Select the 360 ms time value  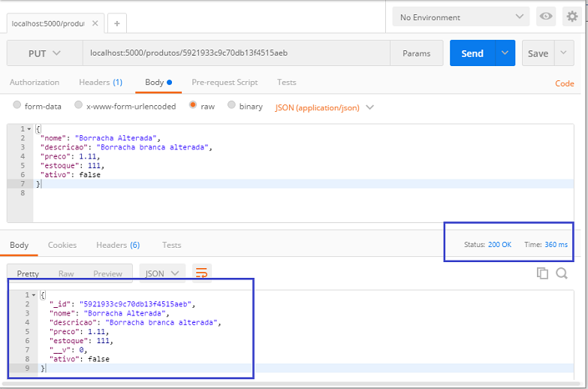coord(556,245)
